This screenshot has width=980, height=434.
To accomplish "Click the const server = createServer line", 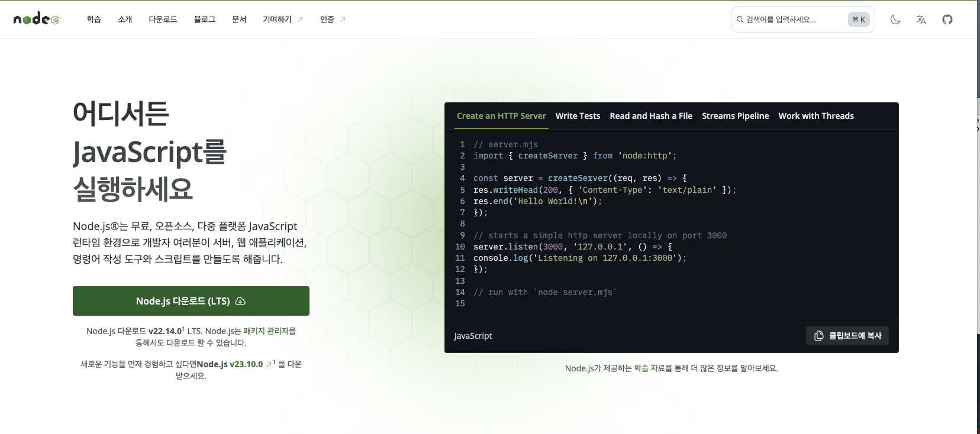I will [580, 178].
